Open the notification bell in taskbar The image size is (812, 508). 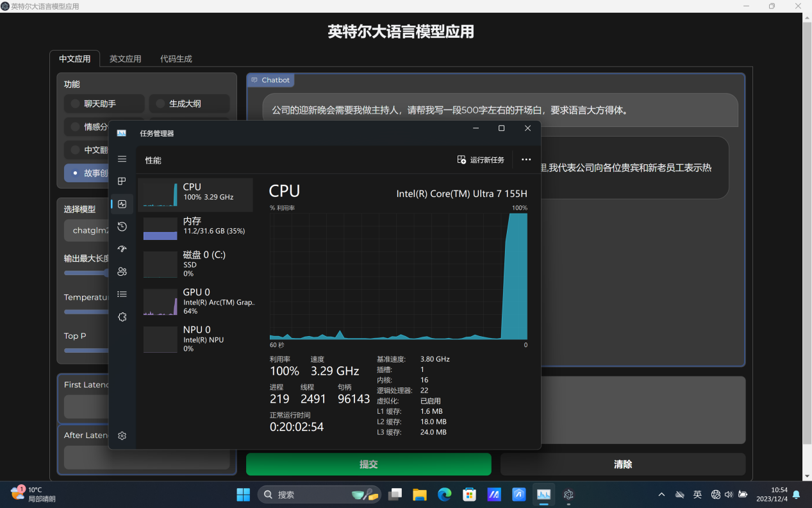point(796,495)
